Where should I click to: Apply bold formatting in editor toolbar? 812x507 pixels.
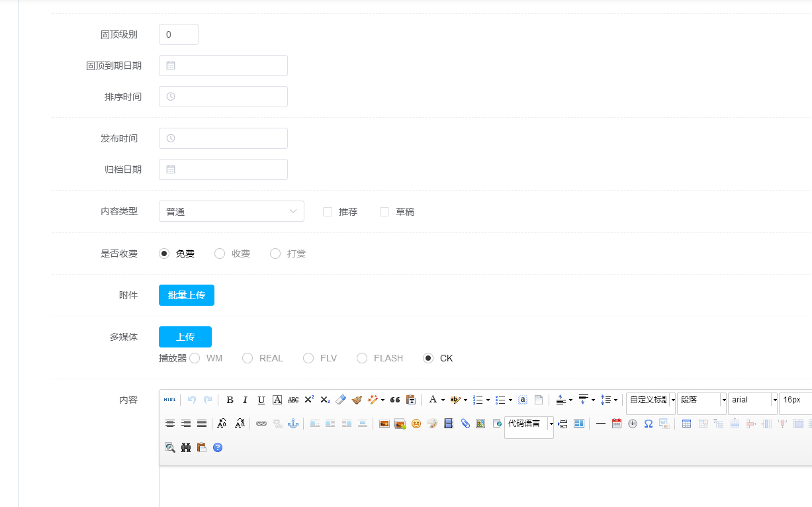tap(230, 400)
